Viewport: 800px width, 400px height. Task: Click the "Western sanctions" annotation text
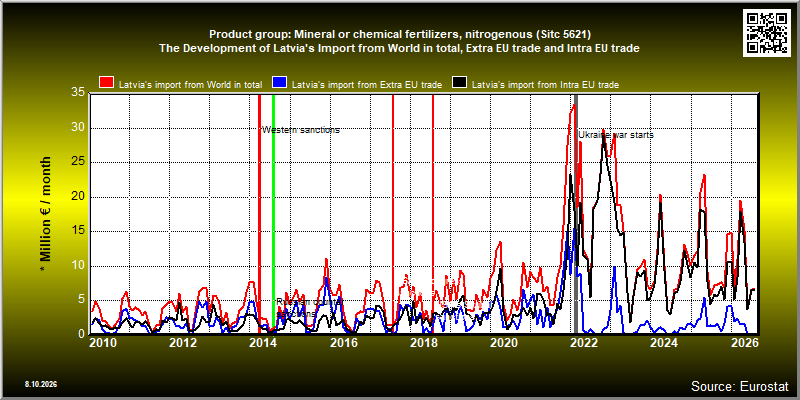click(x=301, y=130)
